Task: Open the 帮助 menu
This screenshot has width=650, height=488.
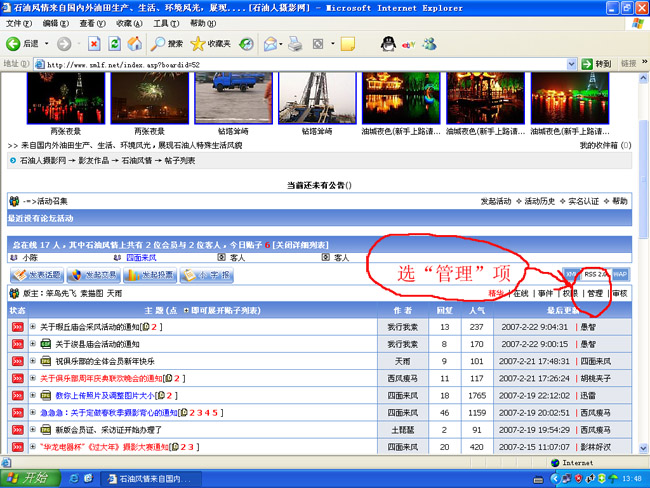Action: (x=203, y=24)
